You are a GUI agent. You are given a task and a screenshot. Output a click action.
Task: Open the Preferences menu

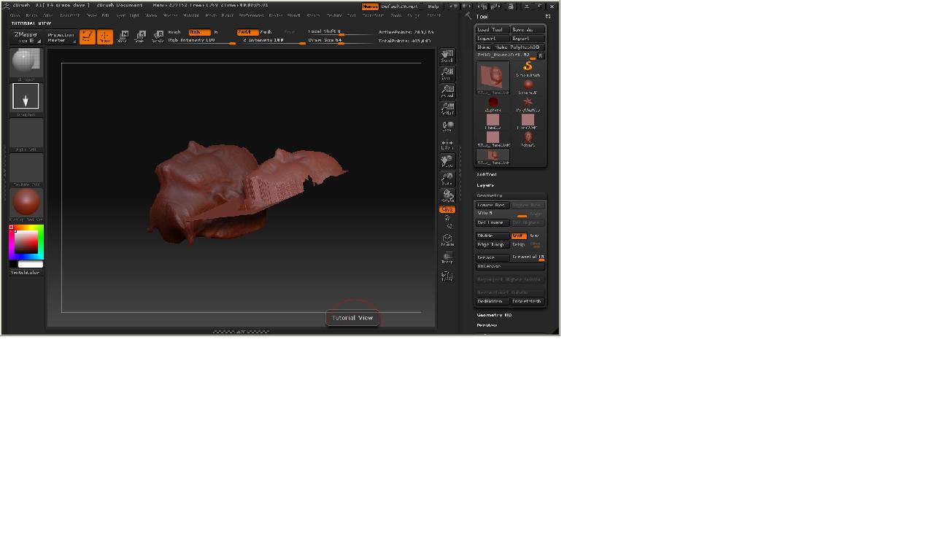tap(252, 15)
